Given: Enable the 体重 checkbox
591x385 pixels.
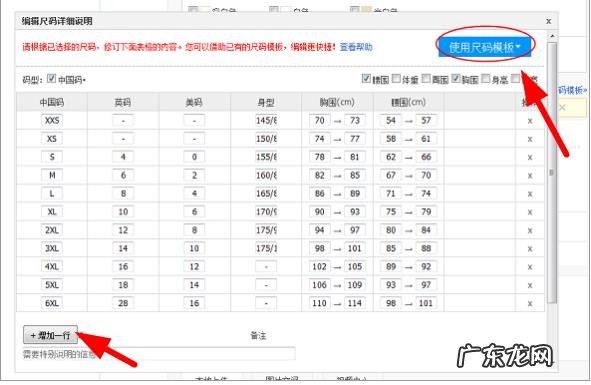Looking at the screenshot, I should point(396,78).
